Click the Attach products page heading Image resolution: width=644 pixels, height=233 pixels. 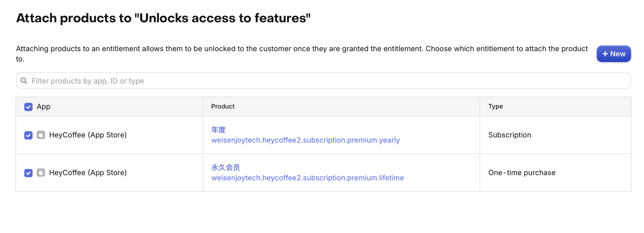coord(163,18)
